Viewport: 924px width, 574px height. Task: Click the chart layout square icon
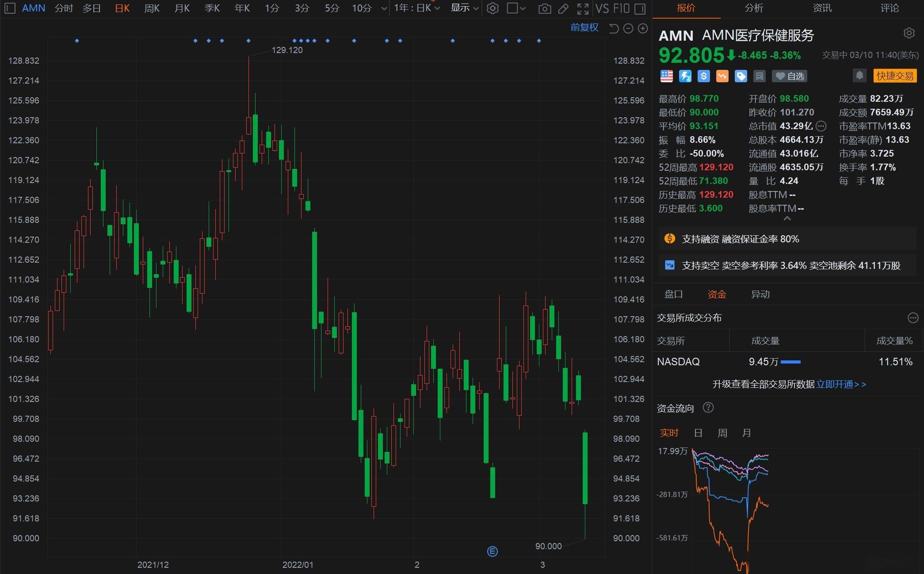tap(512, 8)
